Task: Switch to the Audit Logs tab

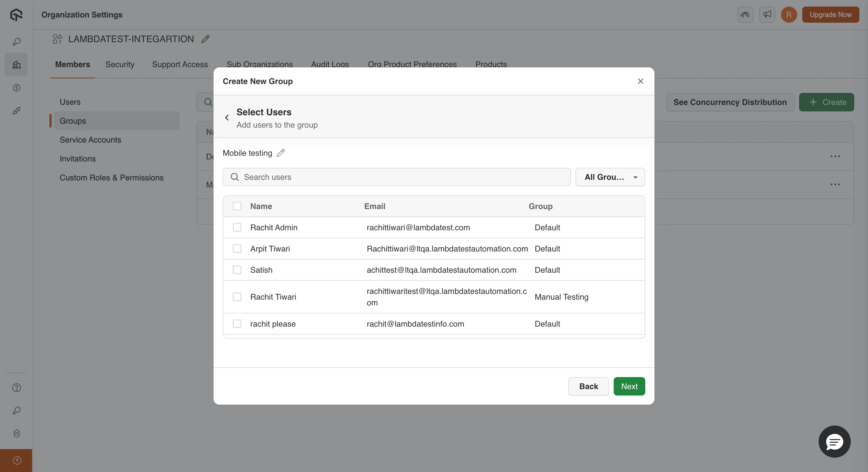Action: (330, 64)
